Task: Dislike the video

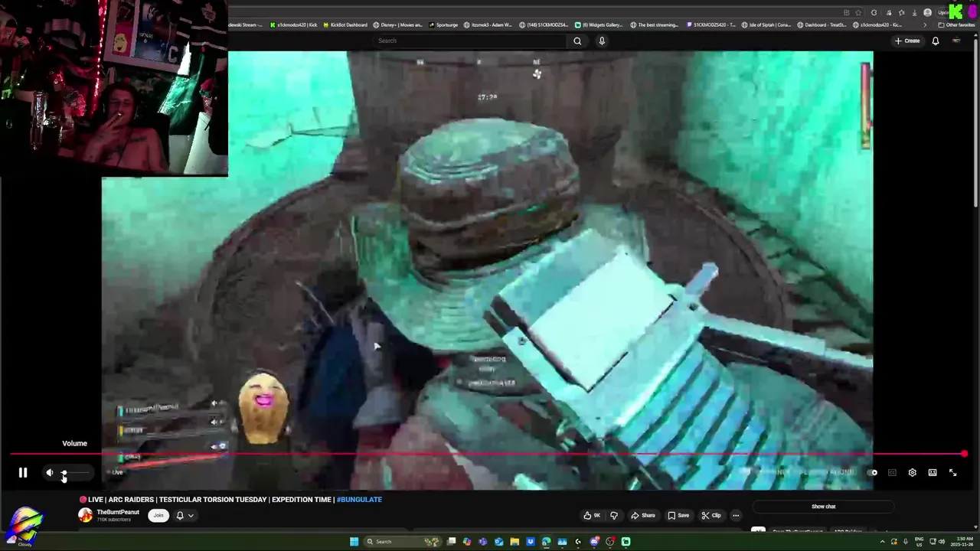Action: tap(613, 515)
